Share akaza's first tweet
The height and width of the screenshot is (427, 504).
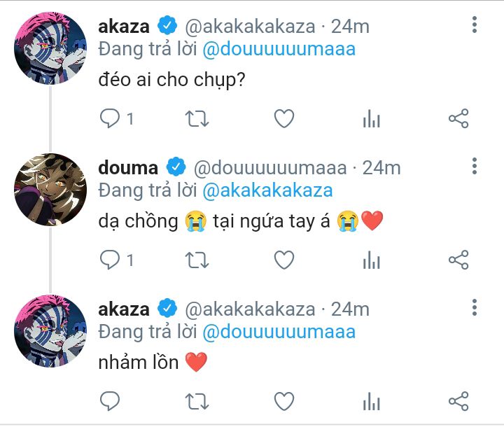click(458, 118)
